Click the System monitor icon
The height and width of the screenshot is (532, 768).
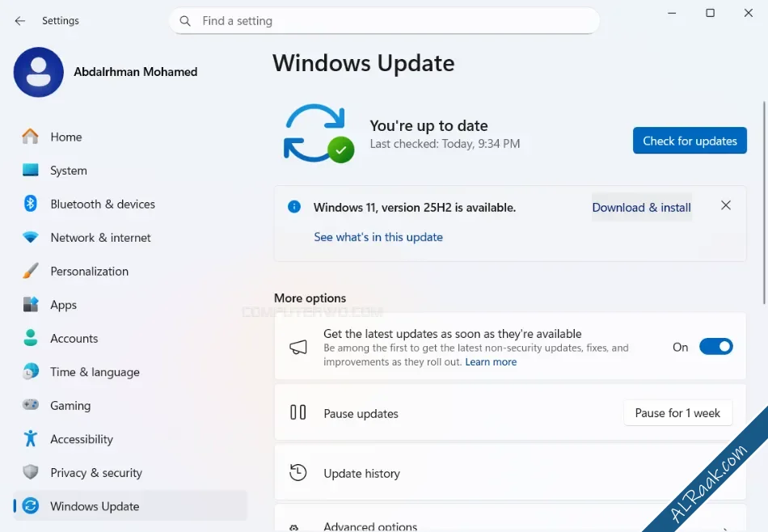pos(31,170)
